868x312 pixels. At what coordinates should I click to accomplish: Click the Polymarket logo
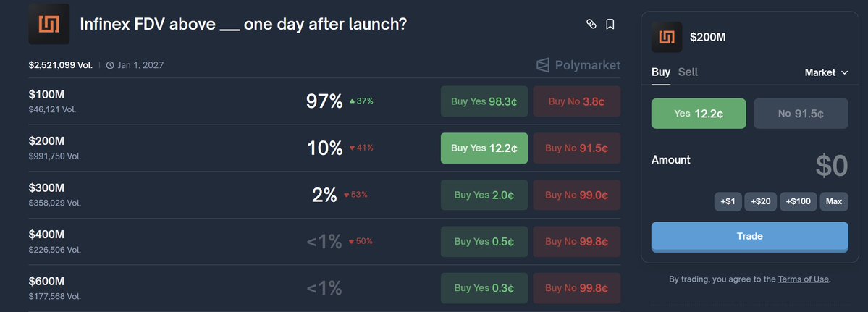(x=578, y=65)
